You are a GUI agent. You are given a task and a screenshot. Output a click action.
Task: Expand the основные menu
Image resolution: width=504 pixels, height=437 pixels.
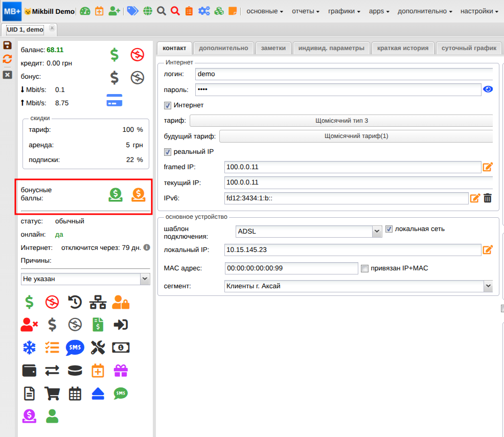click(x=265, y=11)
